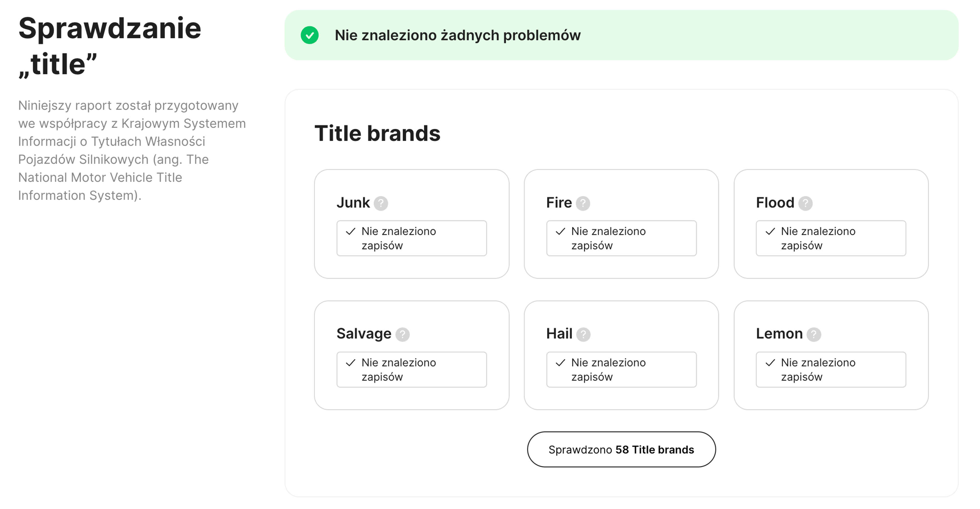Image resolution: width=980 pixels, height=509 pixels.
Task: Select the Junk card title text
Action: 353,203
